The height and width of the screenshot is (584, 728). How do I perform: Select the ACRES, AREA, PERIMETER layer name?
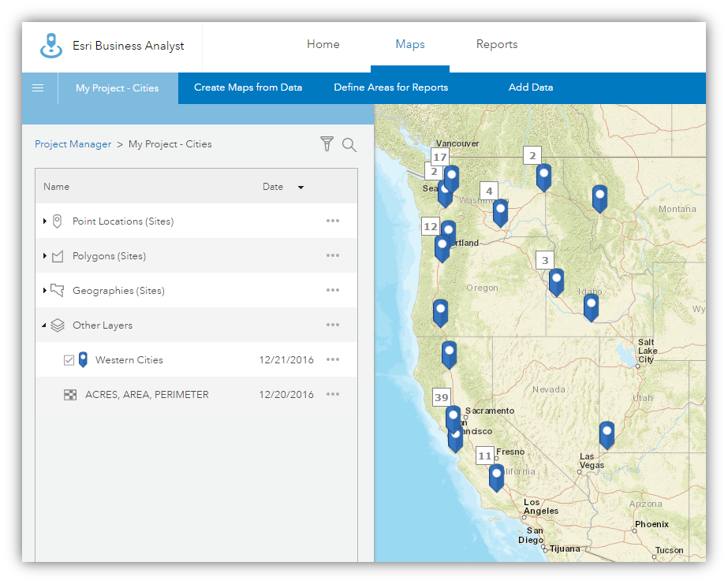[147, 395]
